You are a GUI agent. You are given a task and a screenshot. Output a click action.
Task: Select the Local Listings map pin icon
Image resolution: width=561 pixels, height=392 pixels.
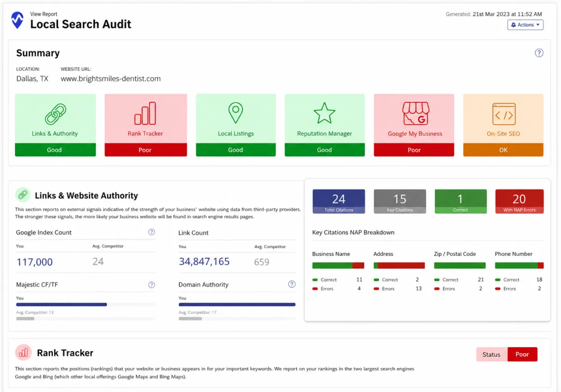pyautogui.click(x=236, y=114)
